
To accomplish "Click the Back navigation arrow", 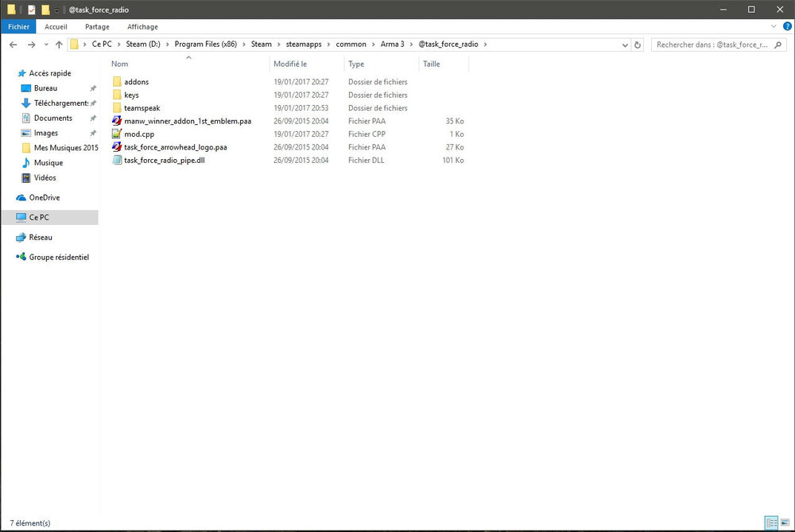I will click(x=14, y=45).
